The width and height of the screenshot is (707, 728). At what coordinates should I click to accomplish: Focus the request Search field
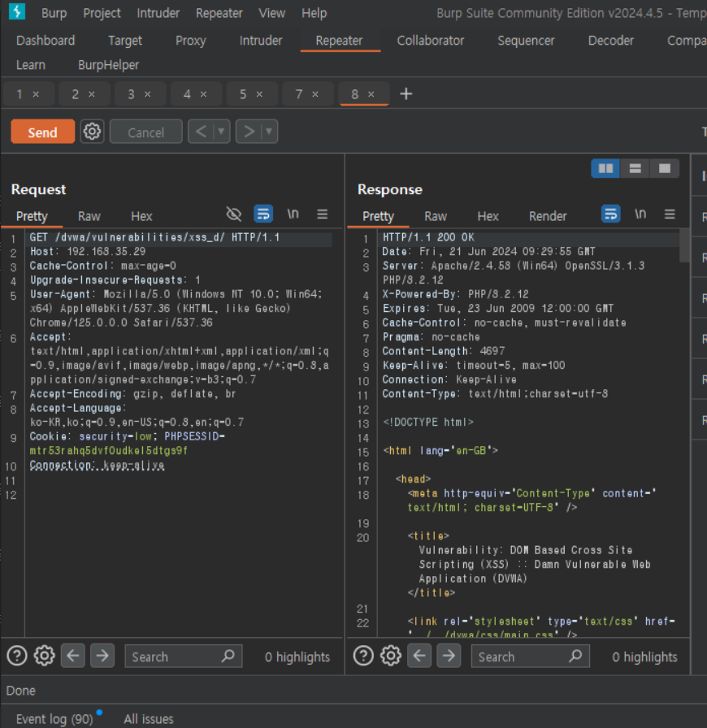pos(184,656)
